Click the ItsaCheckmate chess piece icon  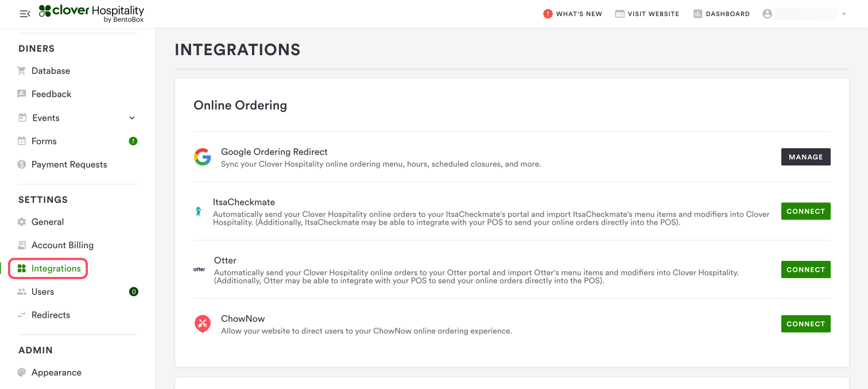[x=199, y=211]
